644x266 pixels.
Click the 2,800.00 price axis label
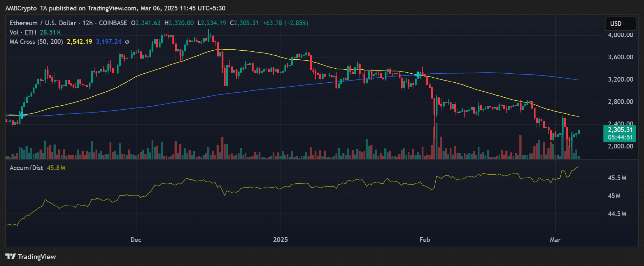click(x=620, y=102)
